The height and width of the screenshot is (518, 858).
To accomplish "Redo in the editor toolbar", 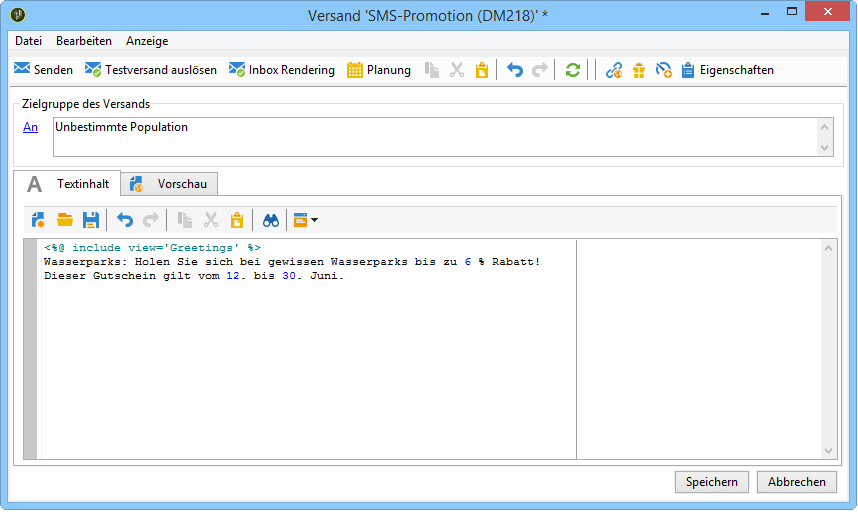I will [x=150, y=220].
